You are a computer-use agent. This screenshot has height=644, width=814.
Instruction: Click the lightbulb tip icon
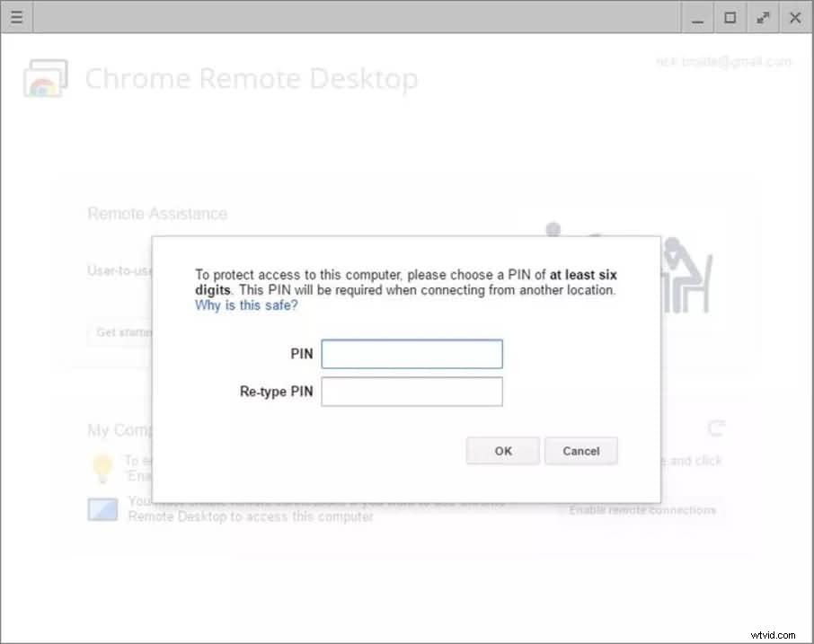coord(102,466)
